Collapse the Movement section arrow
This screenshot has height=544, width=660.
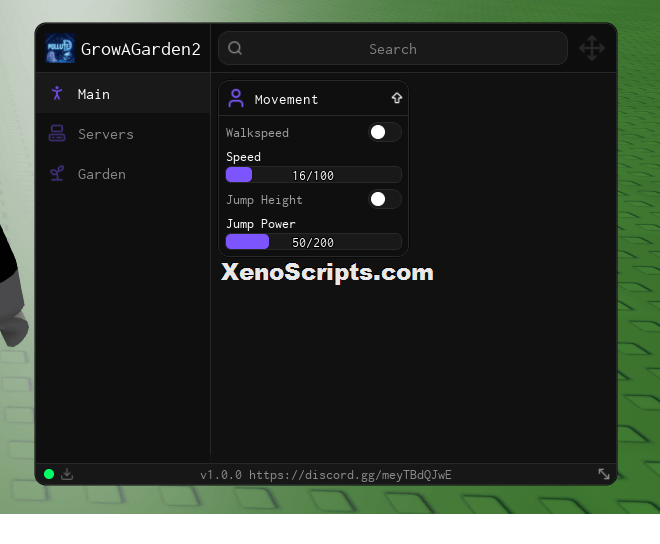397,98
